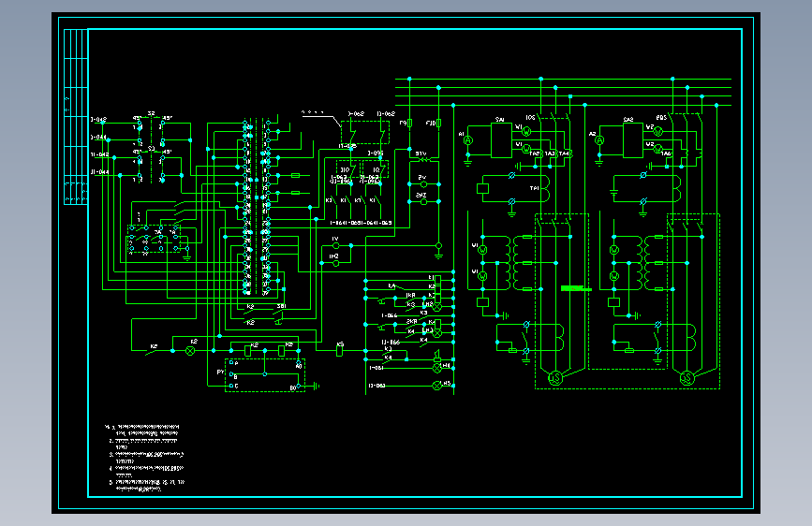812x526 pixels.
Task: Click the F9 fuse symbol
Action: click(x=409, y=124)
